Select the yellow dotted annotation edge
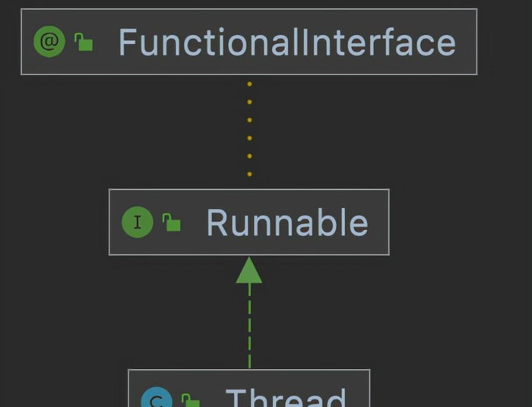The image size is (532, 407). (x=249, y=129)
